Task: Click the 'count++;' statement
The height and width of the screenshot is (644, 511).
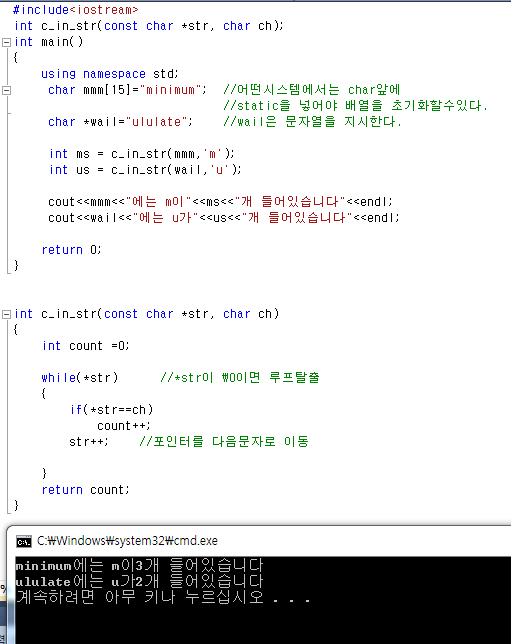Action: (124, 426)
